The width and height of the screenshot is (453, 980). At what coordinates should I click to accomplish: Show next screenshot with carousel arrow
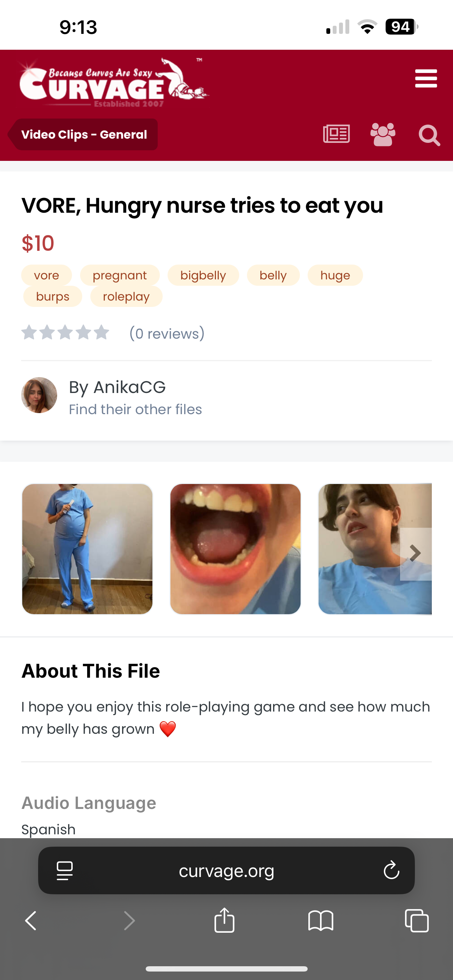[415, 553]
